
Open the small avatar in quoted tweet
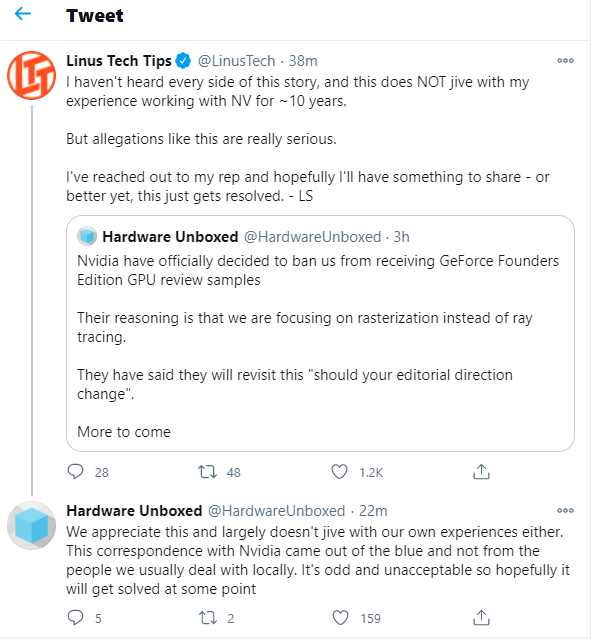[87, 236]
